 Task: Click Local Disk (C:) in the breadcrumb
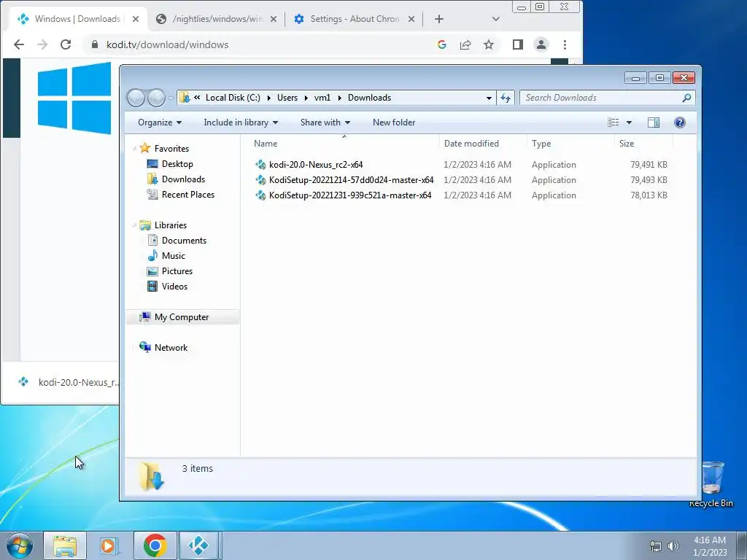click(x=233, y=98)
